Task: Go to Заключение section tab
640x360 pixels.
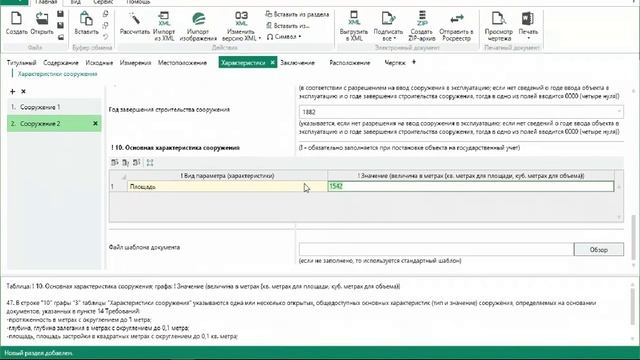Action: pyautogui.click(x=297, y=63)
